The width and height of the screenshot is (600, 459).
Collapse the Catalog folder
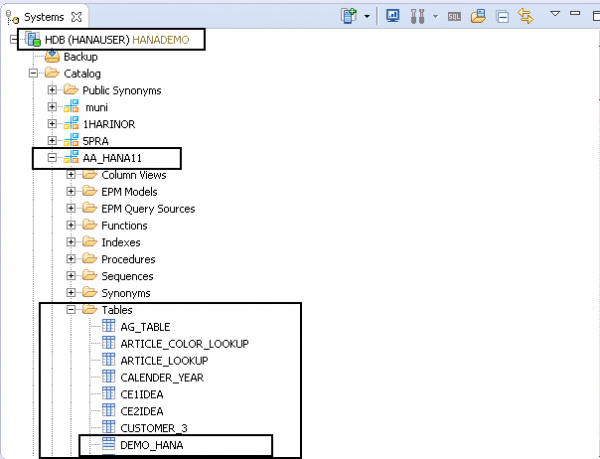tap(33, 73)
